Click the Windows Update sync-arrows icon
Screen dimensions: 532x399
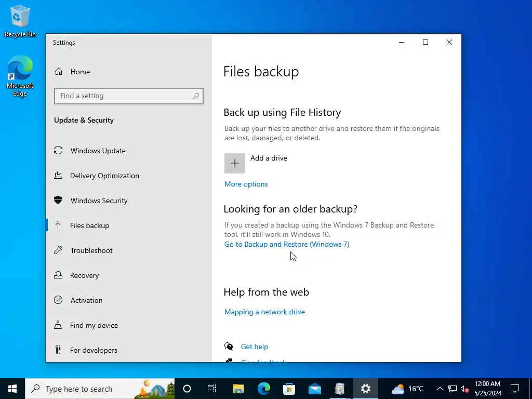pyautogui.click(x=58, y=150)
